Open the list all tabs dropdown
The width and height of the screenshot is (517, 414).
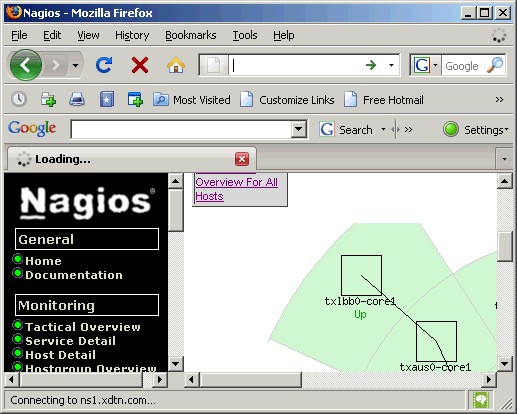504,159
